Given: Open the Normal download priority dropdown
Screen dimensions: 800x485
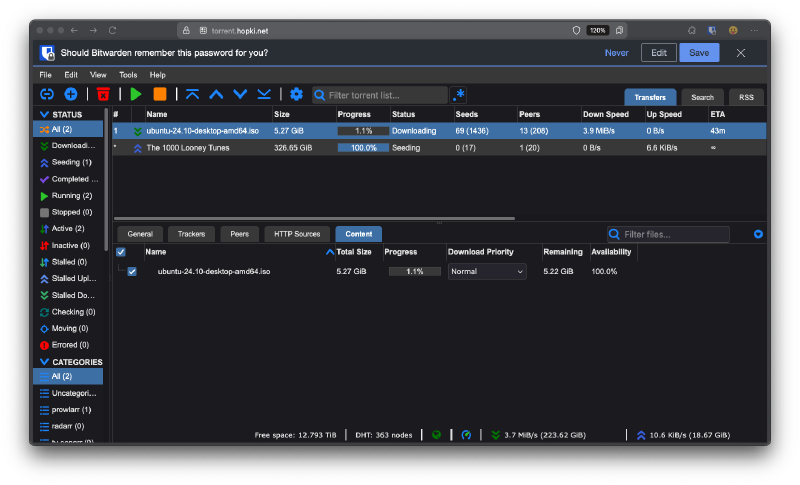Looking at the screenshot, I should point(487,271).
